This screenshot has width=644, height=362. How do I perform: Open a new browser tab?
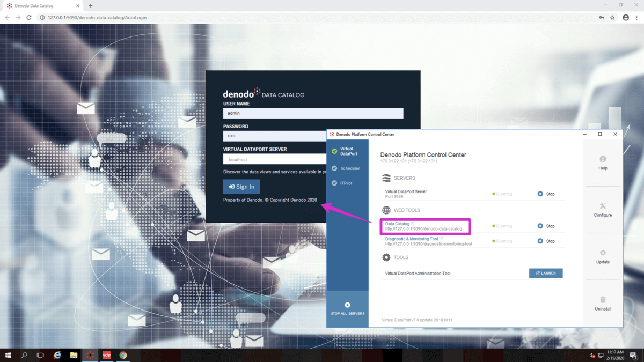(91, 6)
